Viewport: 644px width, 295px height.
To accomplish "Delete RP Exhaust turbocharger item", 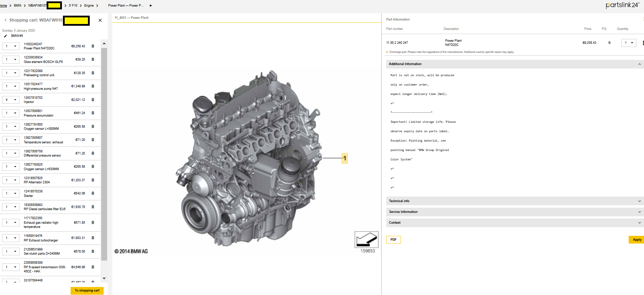I will (93, 238).
